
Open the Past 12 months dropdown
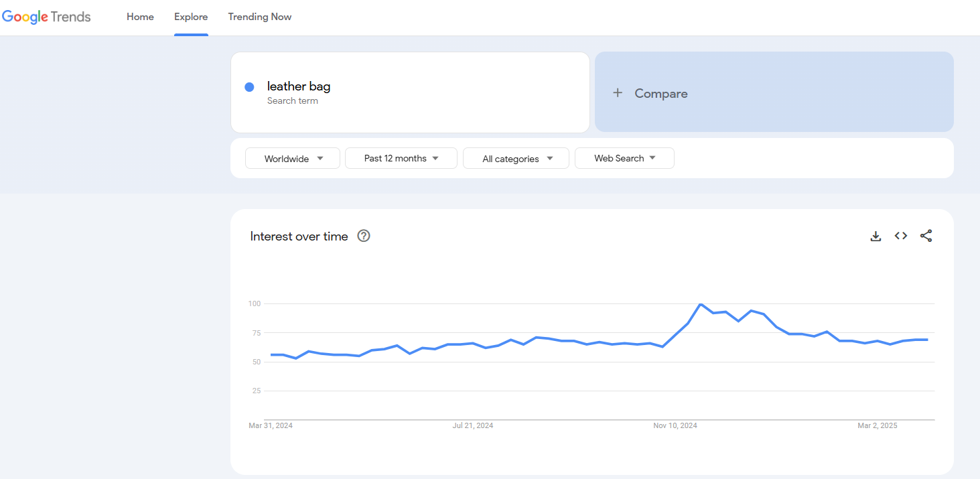click(x=401, y=159)
